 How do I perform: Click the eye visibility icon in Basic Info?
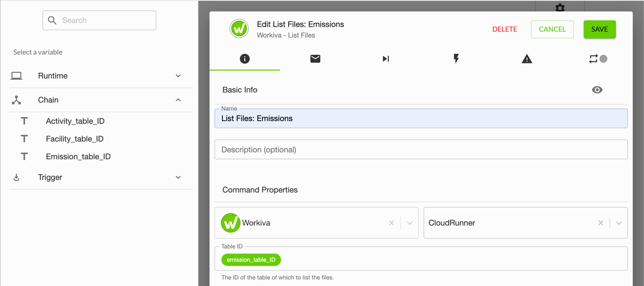pos(597,90)
